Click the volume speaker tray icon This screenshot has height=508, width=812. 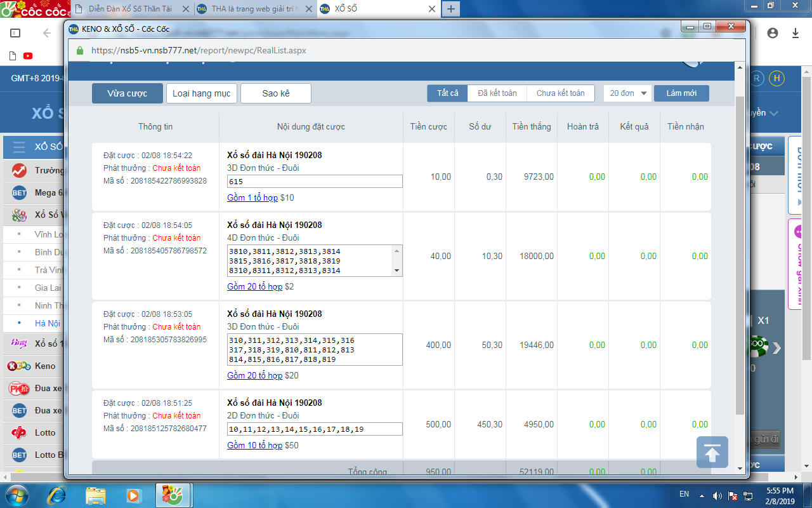[x=717, y=495]
